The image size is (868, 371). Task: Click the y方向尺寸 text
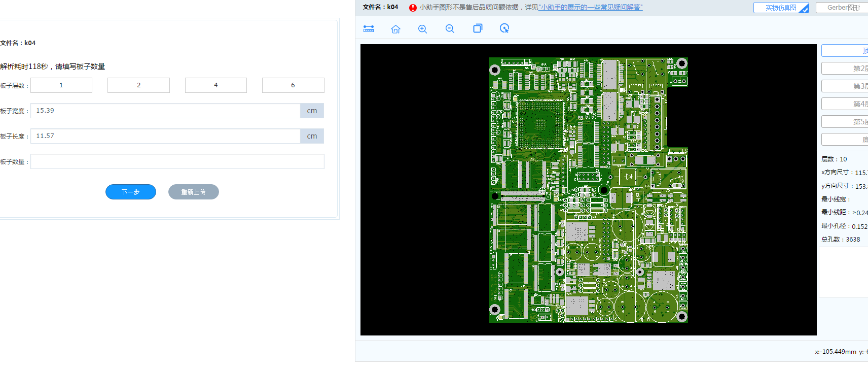845,186
